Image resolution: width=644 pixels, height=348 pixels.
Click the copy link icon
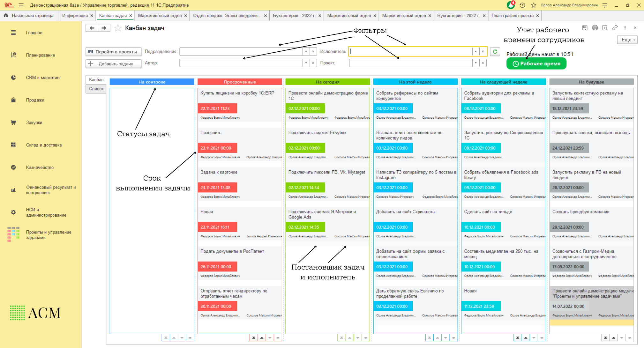[615, 28]
